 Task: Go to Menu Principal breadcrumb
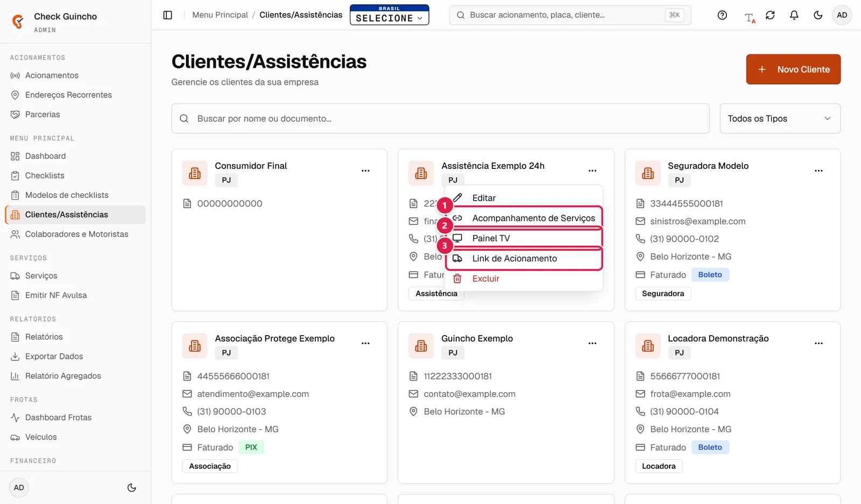pos(220,15)
